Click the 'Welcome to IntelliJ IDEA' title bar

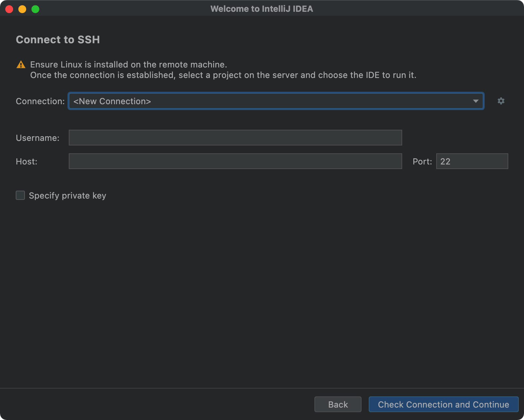pyautogui.click(x=262, y=9)
